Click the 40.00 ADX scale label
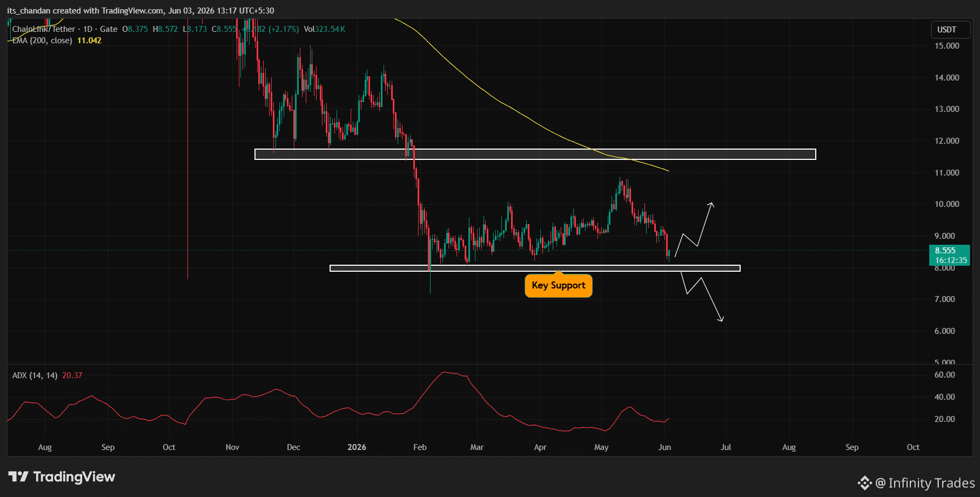This screenshot has width=980, height=497. click(945, 397)
